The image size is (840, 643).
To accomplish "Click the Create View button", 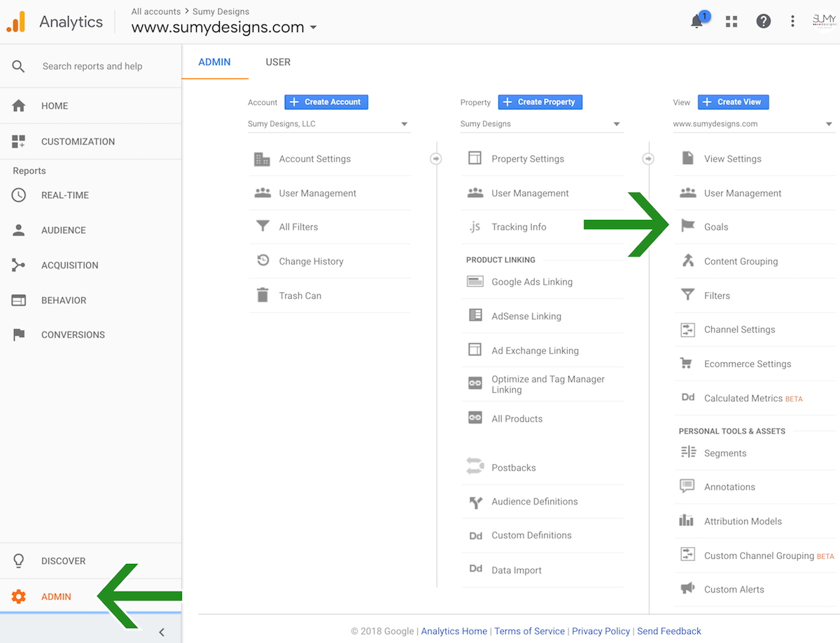I will point(734,102).
